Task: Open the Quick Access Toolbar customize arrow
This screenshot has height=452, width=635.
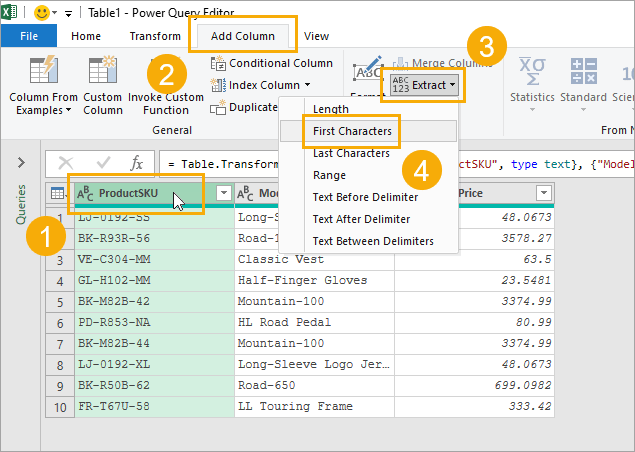Action: [68, 14]
